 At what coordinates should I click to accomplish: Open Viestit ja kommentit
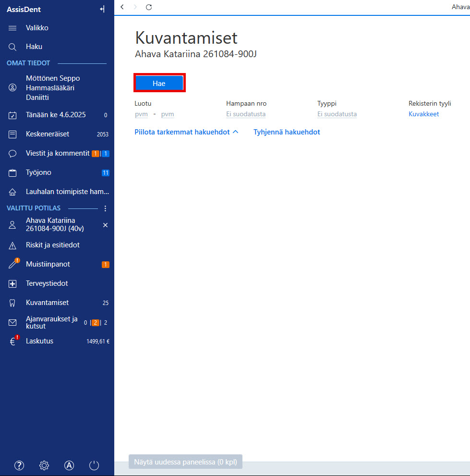[57, 153]
